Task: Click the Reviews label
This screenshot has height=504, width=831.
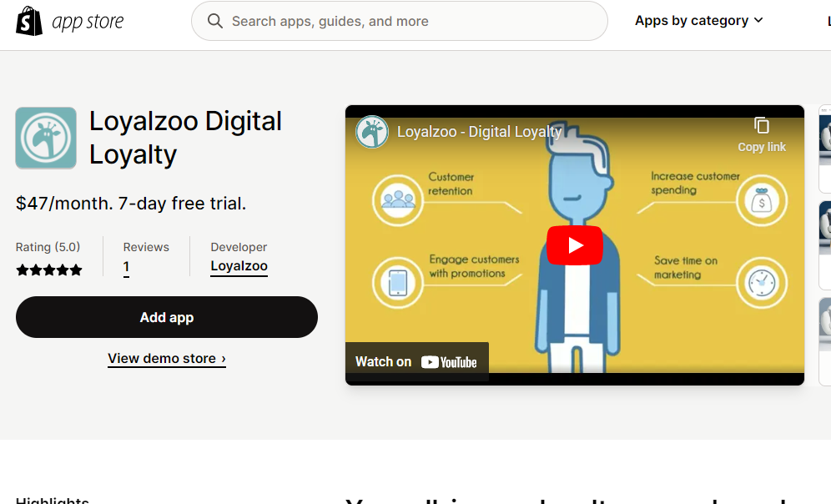Action: (x=146, y=247)
